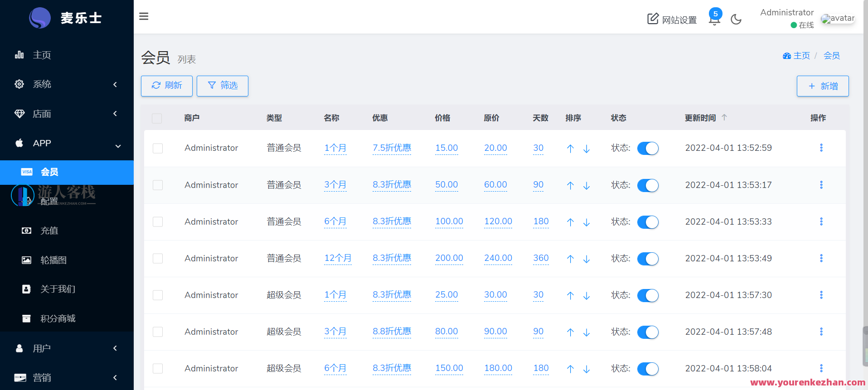Image resolution: width=868 pixels, height=390 pixels.
Task: Click 会员 breadcrumb link
Action: (x=832, y=56)
